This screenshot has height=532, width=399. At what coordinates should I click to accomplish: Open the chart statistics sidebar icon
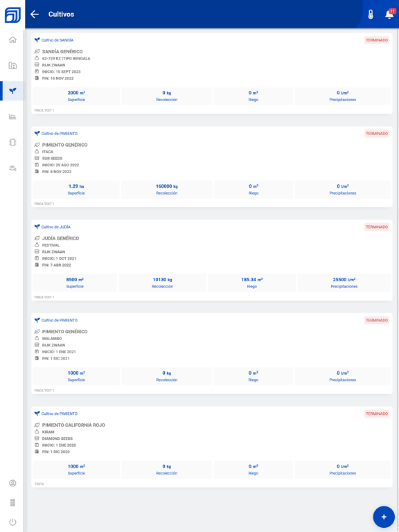click(x=12, y=116)
